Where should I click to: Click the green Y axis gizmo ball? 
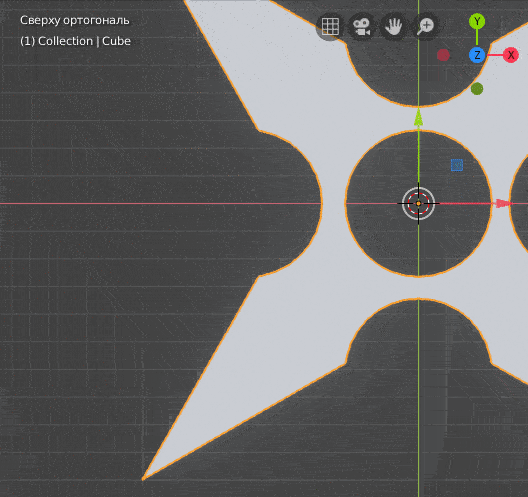coord(477,22)
